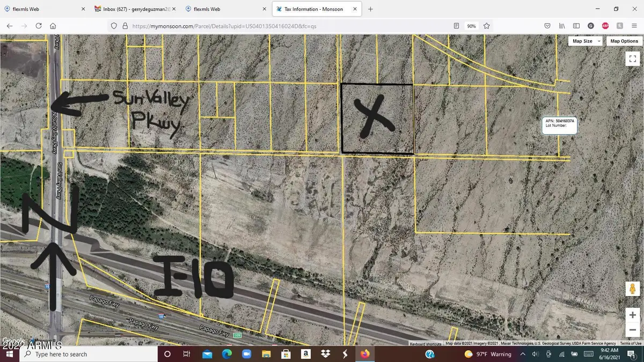Click the Pocket save icon in the toolbar
644x362 pixels.
pos(547,26)
